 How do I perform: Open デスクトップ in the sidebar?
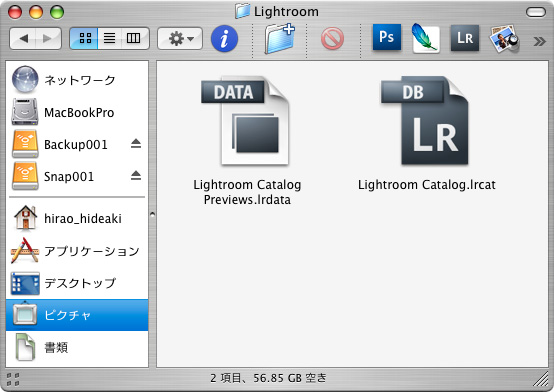click(x=77, y=283)
